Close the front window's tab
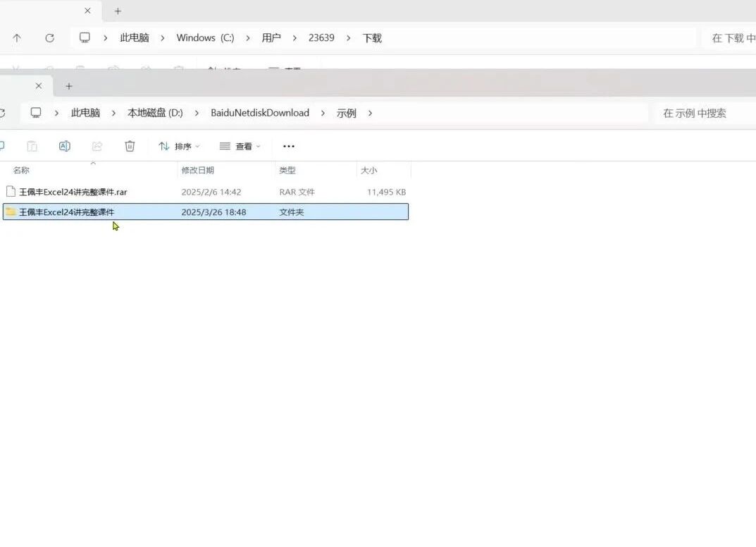This screenshot has width=756, height=547. (39, 86)
